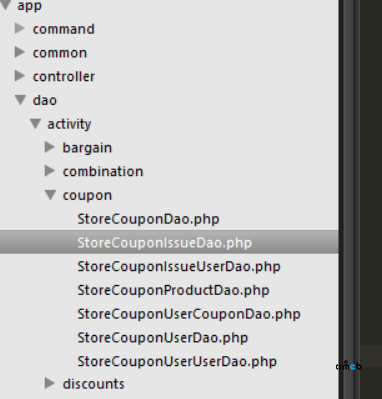Expand the bargain folder arrow

(50, 147)
